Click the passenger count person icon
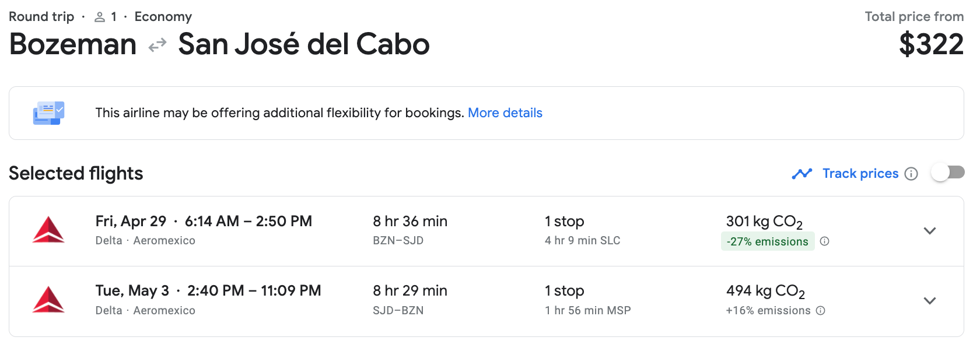This screenshot has height=351, width=980. 100,17
